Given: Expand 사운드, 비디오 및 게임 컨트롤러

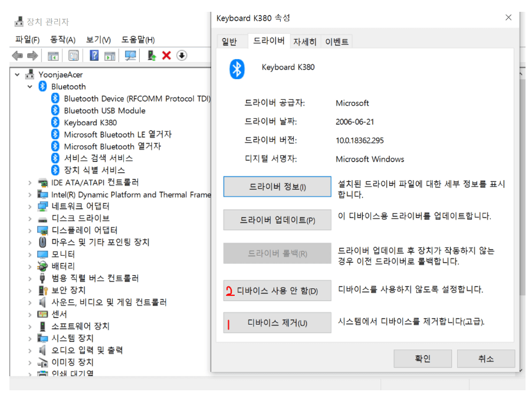Looking at the screenshot, I should click(x=30, y=302).
